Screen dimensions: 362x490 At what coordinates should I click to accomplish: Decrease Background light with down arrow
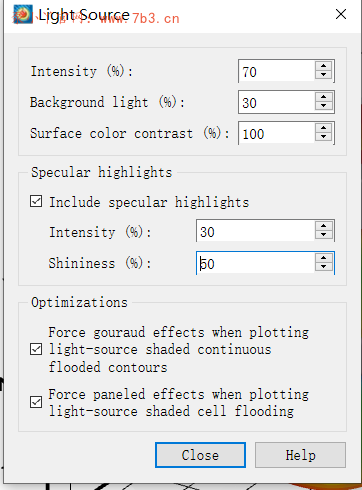(323, 106)
